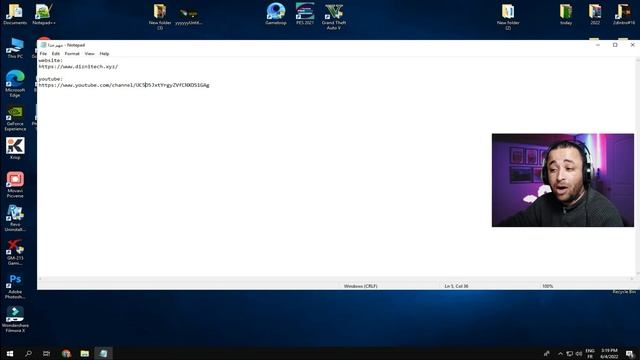The image size is (640, 360).
Task: Select the Revo Uninstaller desktop shortcut
Action: 15,218
